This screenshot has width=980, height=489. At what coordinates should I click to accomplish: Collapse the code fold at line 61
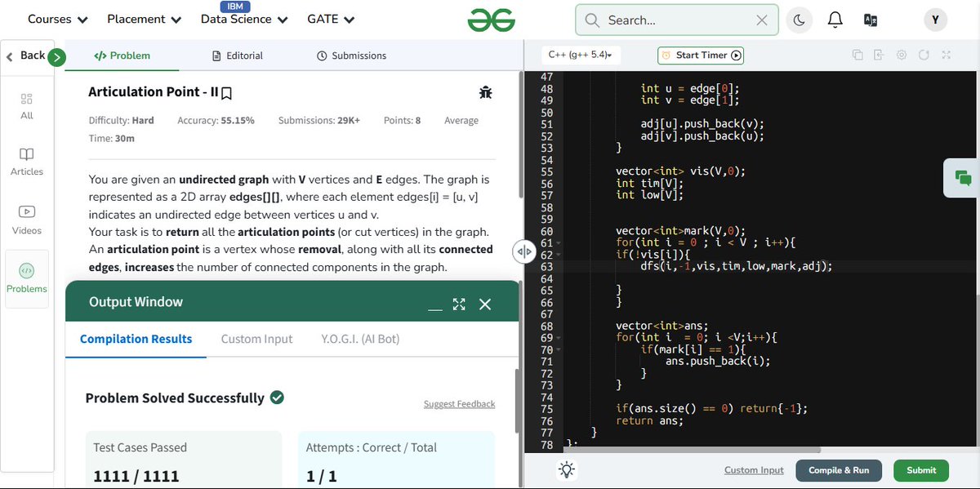(x=560, y=243)
